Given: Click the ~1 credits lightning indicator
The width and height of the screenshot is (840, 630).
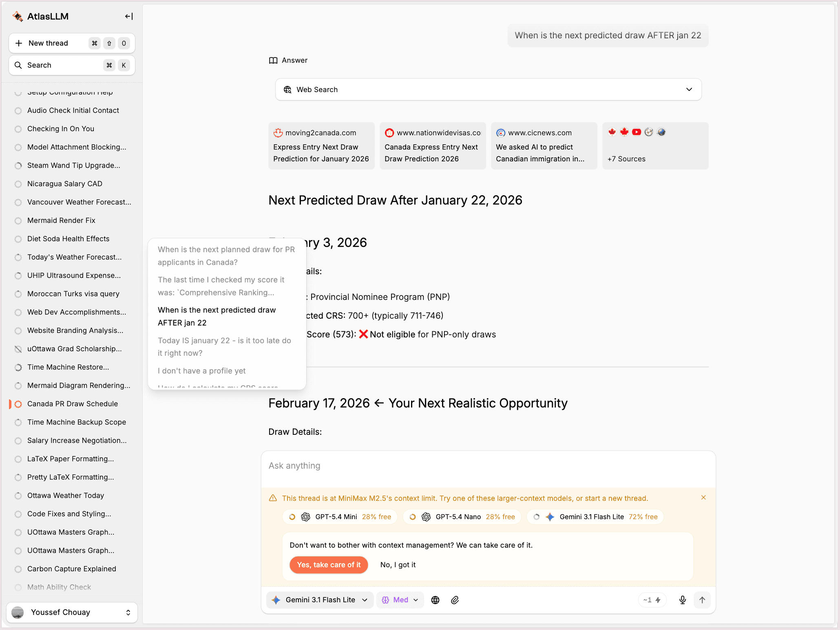Looking at the screenshot, I should (652, 600).
